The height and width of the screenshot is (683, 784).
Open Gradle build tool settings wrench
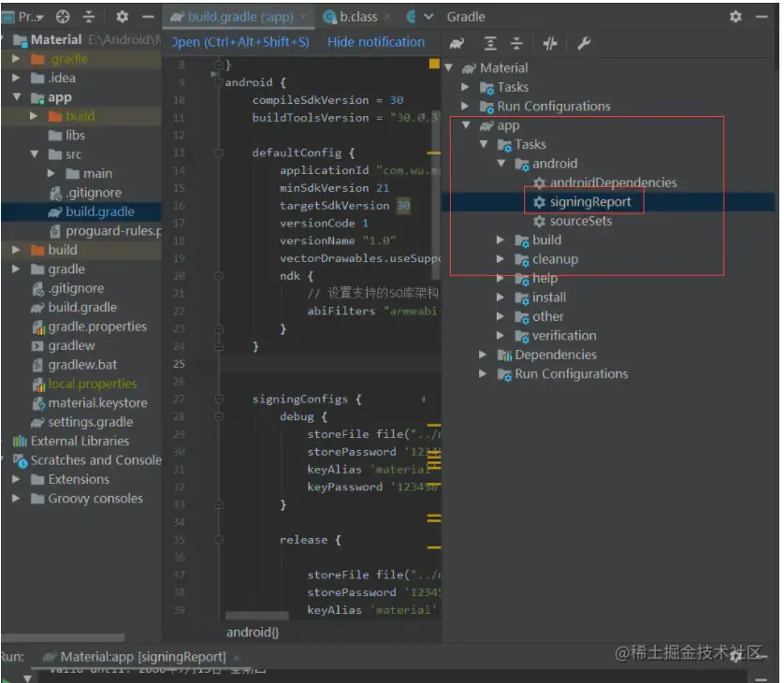click(x=584, y=44)
